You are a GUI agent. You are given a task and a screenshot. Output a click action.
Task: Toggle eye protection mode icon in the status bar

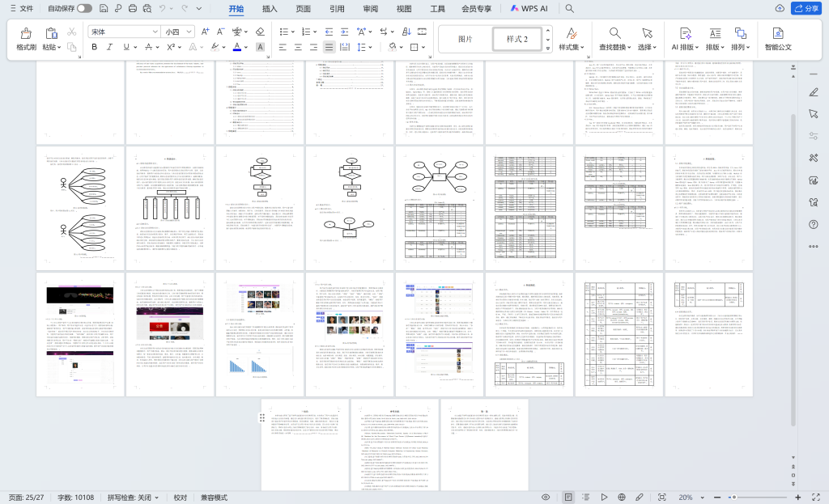[546, 498]
